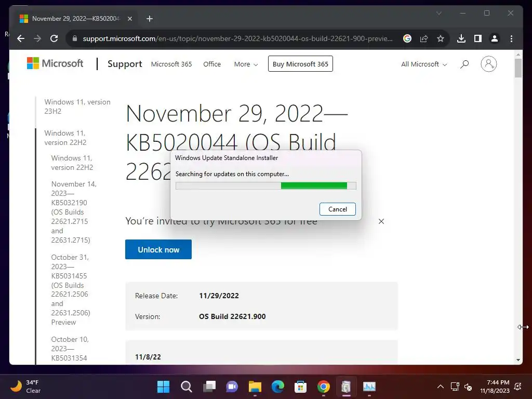The width and height of the screenshot is (532, 399).
Task: Expand the More dropdown menu
Action: [x=246, y=64]
